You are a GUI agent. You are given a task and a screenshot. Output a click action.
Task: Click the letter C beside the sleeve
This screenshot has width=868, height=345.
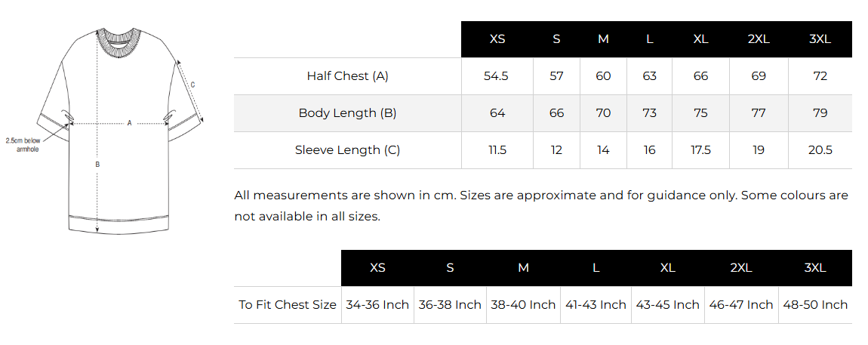click(192, 85)
